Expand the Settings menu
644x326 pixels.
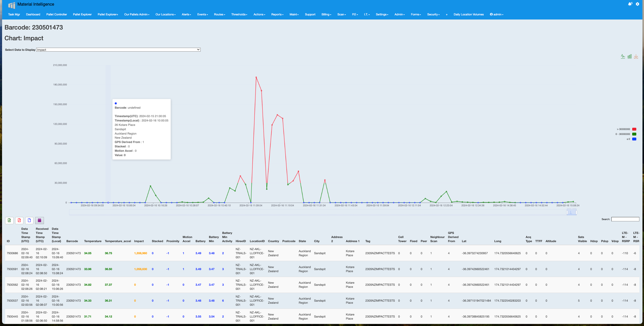pyautogui.click(x=382, y=14)
